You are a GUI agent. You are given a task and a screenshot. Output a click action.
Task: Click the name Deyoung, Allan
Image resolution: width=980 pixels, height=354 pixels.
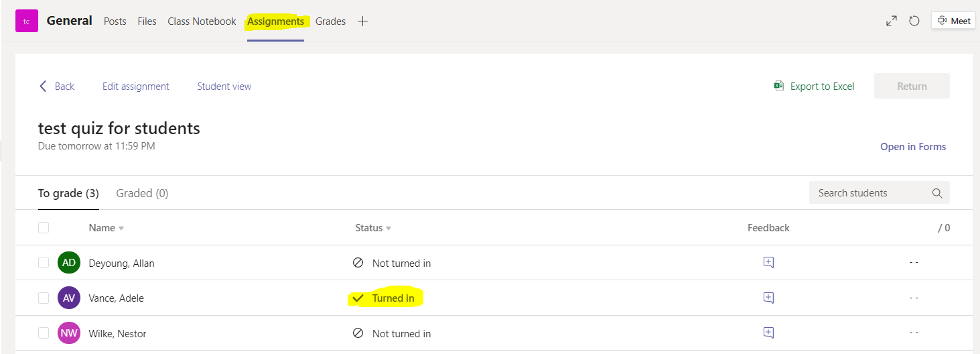(x=121, y=263)
